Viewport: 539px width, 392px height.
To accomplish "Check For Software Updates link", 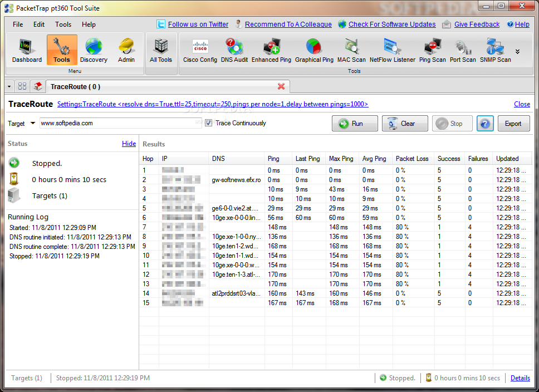I will pos(392,24).
